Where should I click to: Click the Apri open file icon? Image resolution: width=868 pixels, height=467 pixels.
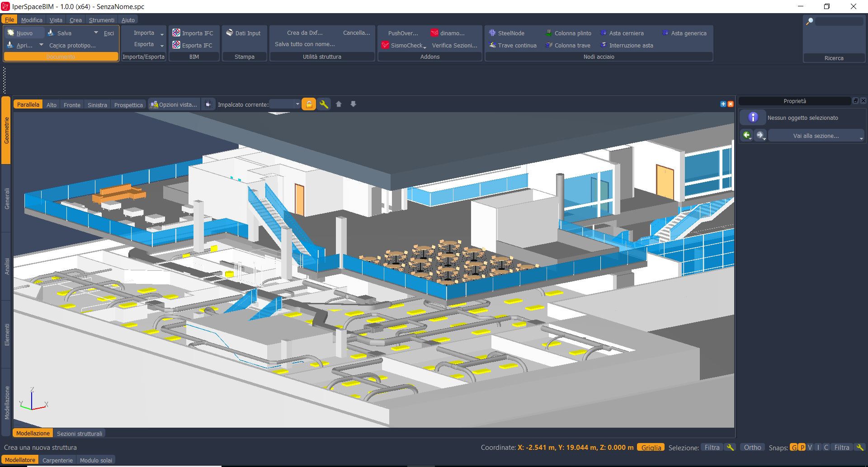10,45
